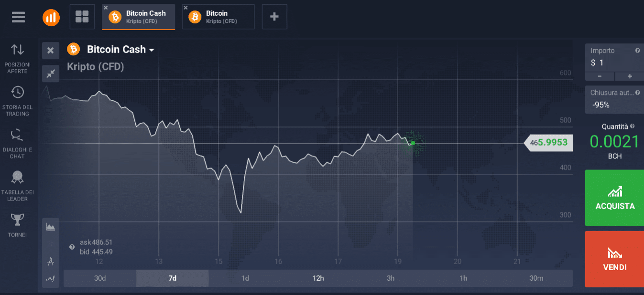
Task: Select the 1h timeframe
Action: (463, 278)
